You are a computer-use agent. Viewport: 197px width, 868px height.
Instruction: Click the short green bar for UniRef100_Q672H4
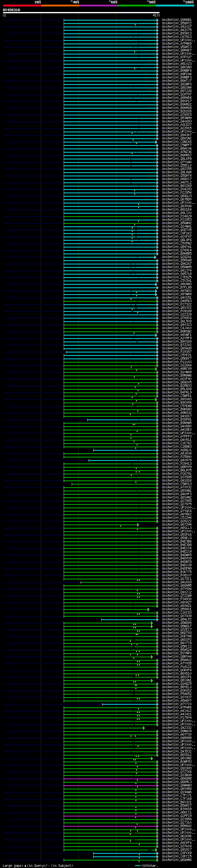101,525
